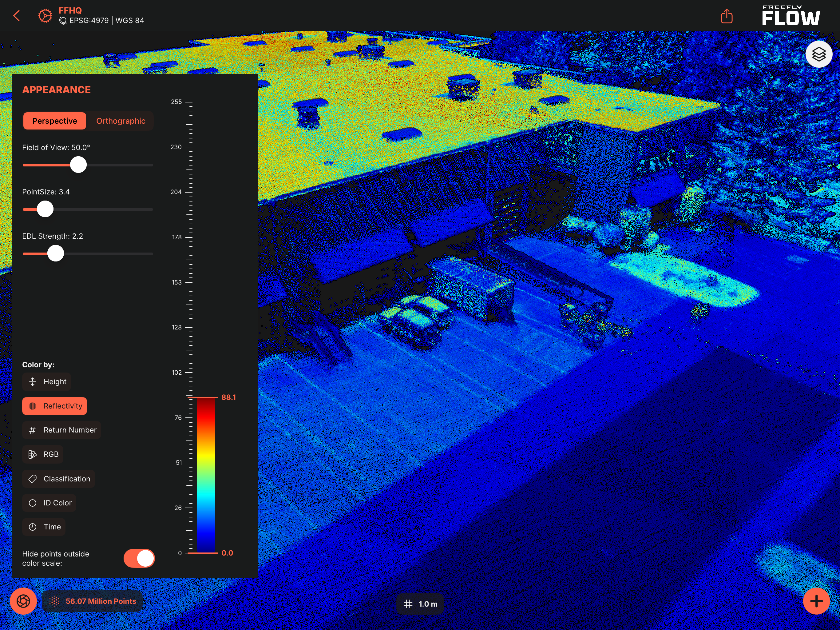Viewport: 840px width, 630px height.
Task: Click the FFHQ project title
Action: pos(70,10)
